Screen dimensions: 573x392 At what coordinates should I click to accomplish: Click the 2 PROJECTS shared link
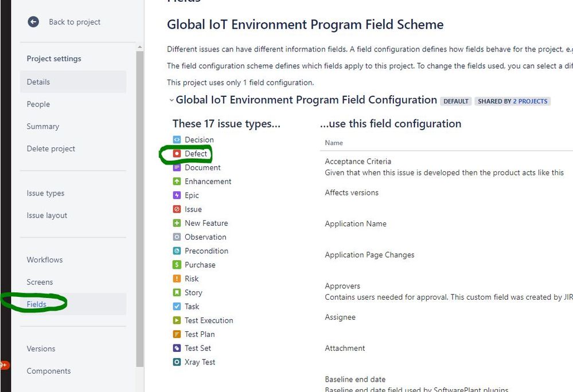pyautogui.click(x=530, y=101)
